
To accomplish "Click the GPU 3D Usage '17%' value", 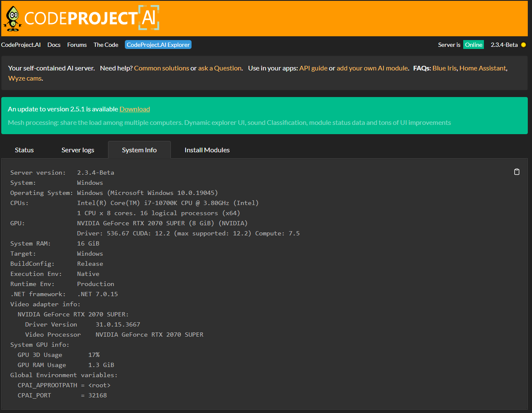I will [94, 355].
